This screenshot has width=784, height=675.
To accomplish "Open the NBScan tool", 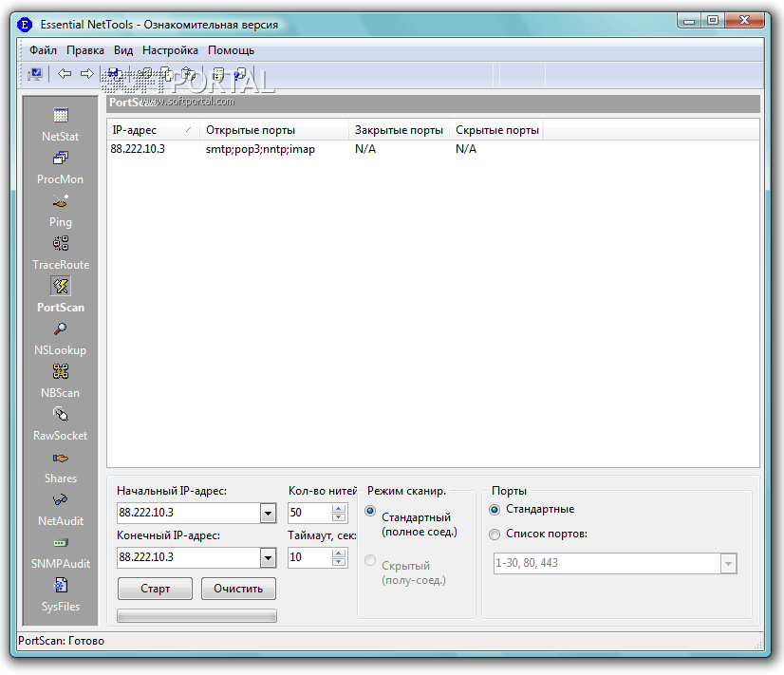I will (x=61, y=381).
